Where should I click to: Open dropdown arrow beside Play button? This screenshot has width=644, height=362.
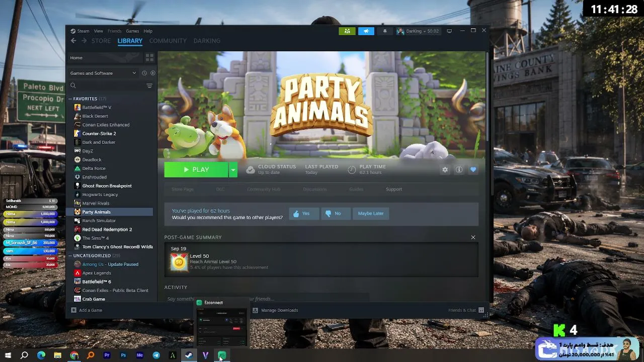pyautogui.click(x=233, y=170)
